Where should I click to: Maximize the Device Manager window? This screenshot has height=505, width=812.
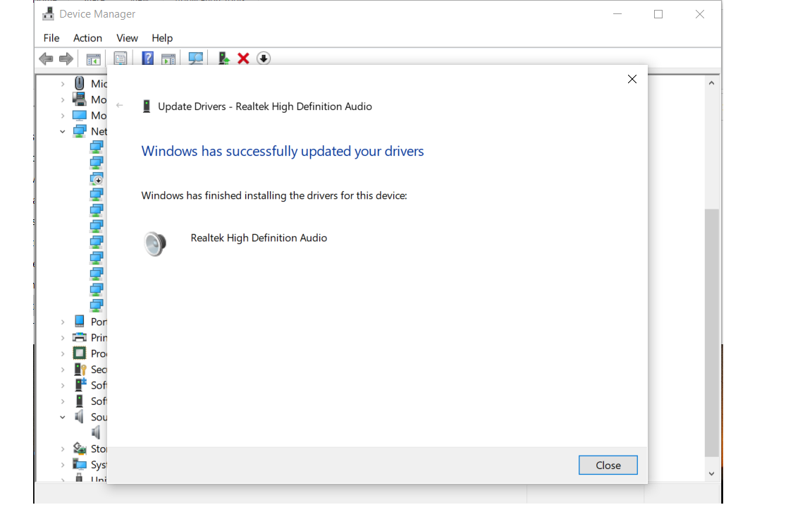(x=658, y=15)
